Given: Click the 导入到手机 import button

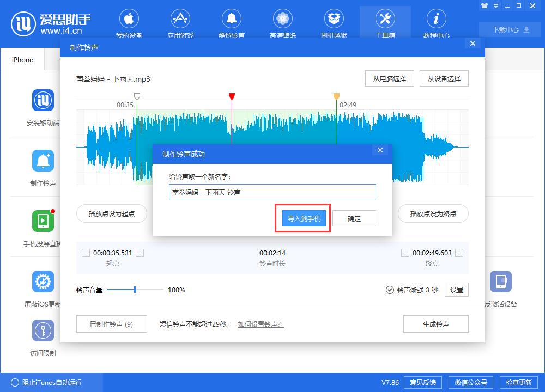Looking at the screenshot, I should (x=302, y=218).
